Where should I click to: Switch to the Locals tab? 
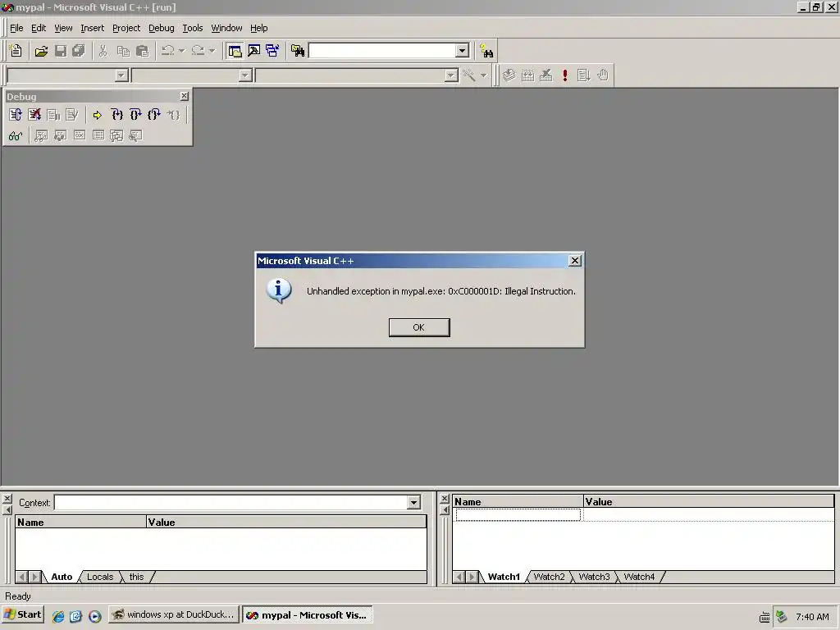tap(100, 577)
